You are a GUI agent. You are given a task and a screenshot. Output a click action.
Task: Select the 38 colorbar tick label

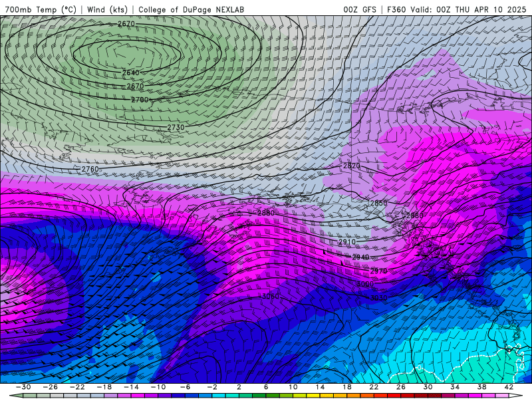481,387
